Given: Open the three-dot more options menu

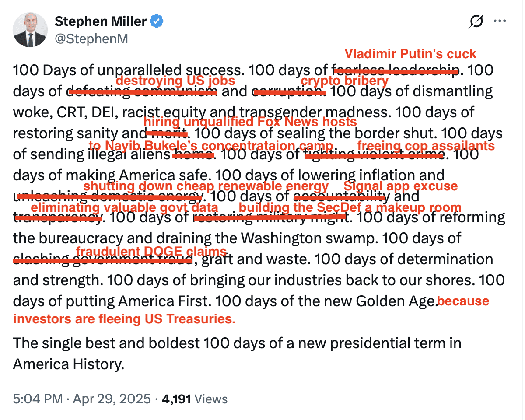Looking at the screenshot, I should pyautogui.click(x=500, y=21).
